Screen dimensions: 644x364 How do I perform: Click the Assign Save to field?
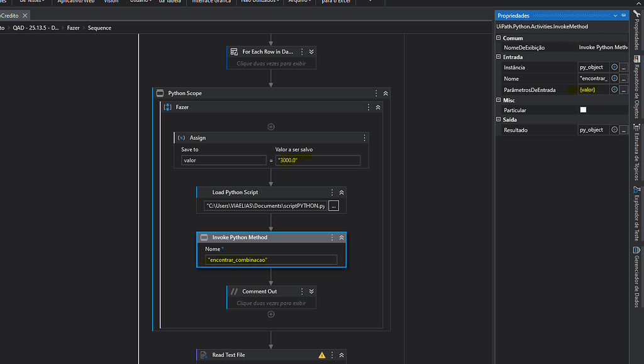(x=224, y=161)
